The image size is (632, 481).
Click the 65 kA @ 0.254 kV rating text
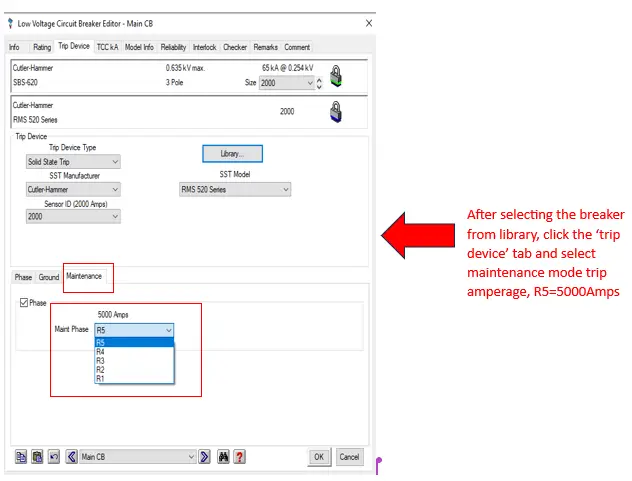click(287, 68)
